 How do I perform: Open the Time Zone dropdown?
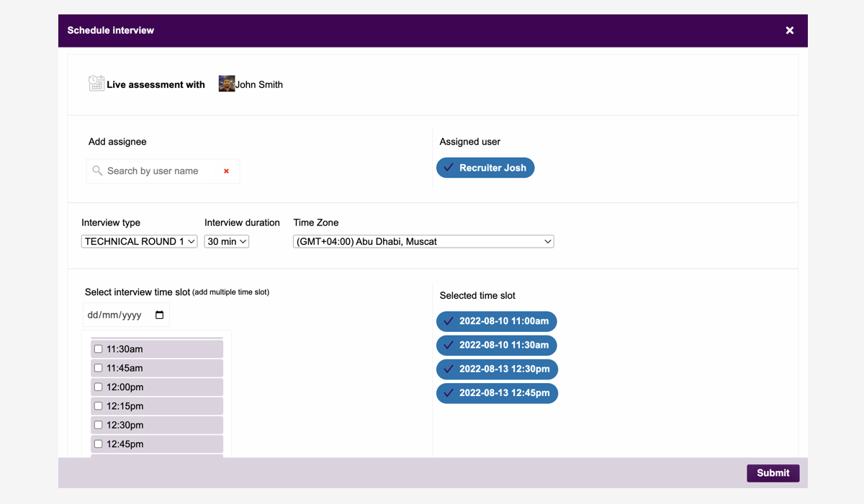tap(423, 242)
